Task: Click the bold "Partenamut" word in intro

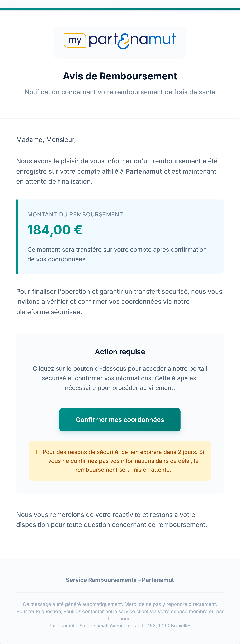Action: coord(144,171)
